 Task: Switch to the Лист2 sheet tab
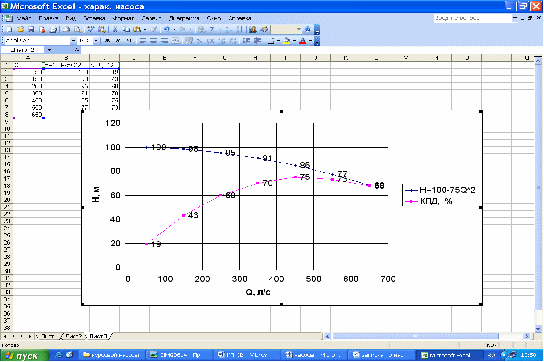click(x=74, y=336)
